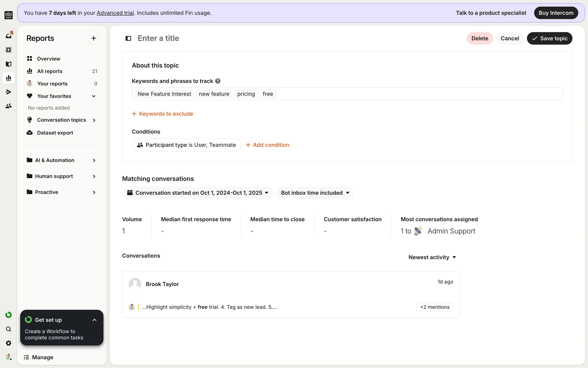Toggle the sidebar panel icon beside title
This screenshot has width=588, height=368.
click(x=128, y=38)
